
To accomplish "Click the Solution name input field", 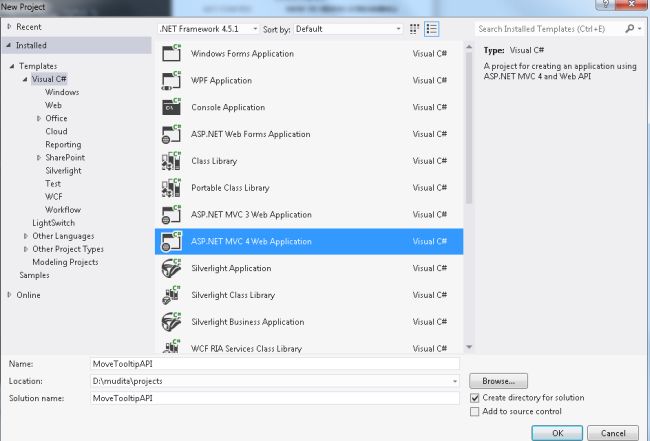I will click(x=275, y=398).
